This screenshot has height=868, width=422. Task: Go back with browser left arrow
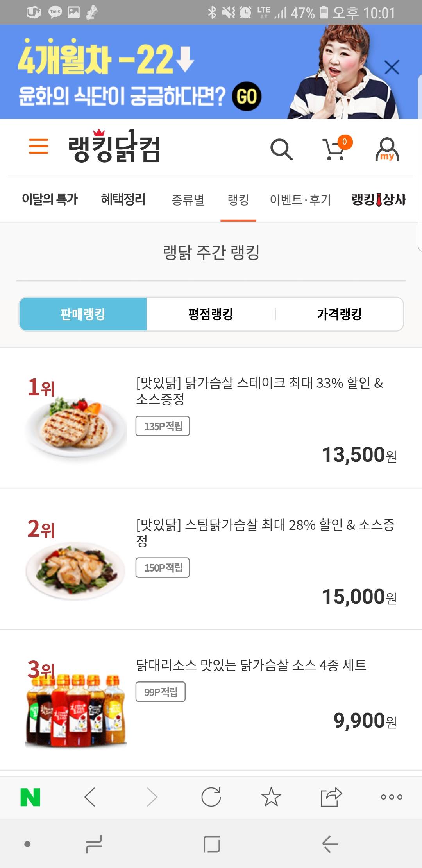[90, 797]
